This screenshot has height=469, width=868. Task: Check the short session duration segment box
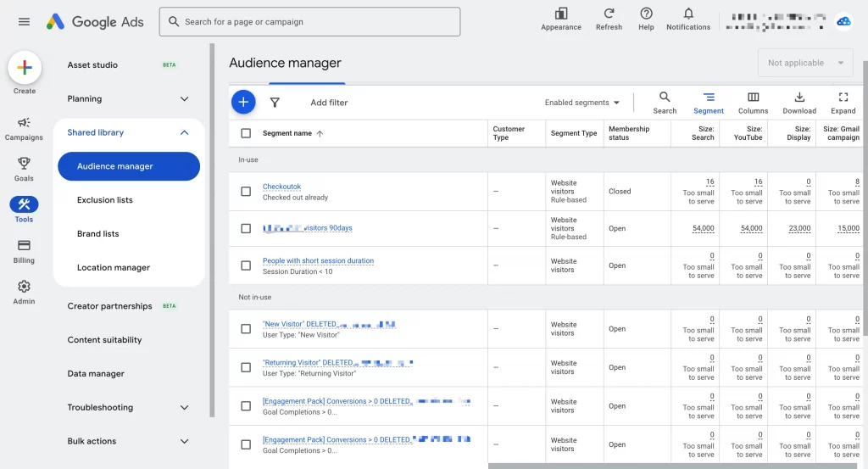(246, 265)
